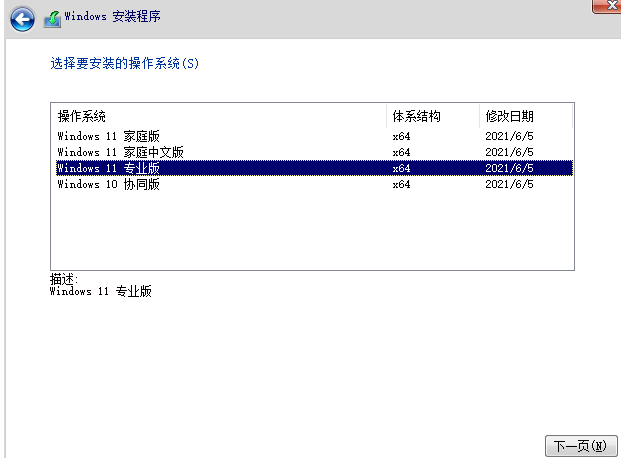Click the 体系结构 column header
This screenshot has width=621, height=458.
433,116
